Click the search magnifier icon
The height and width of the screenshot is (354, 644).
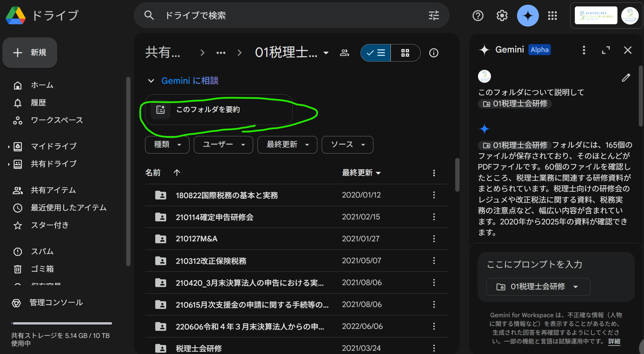[x=149, y=15]
